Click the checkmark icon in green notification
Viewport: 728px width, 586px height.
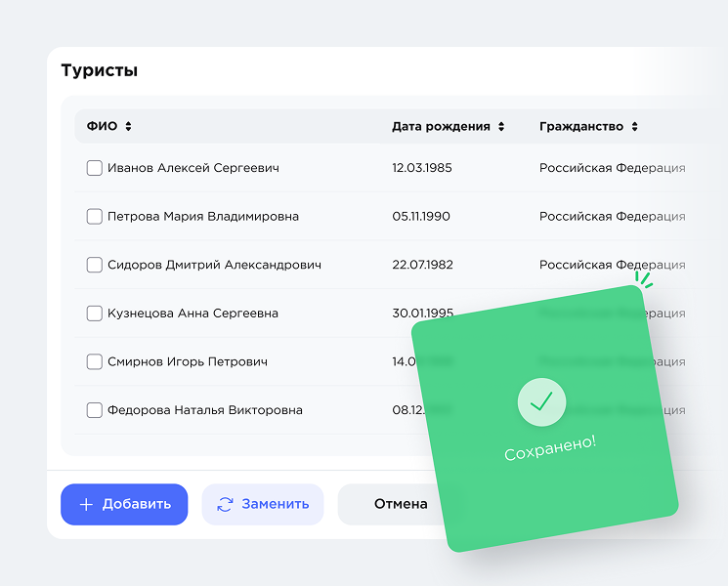tap(541, 401)
